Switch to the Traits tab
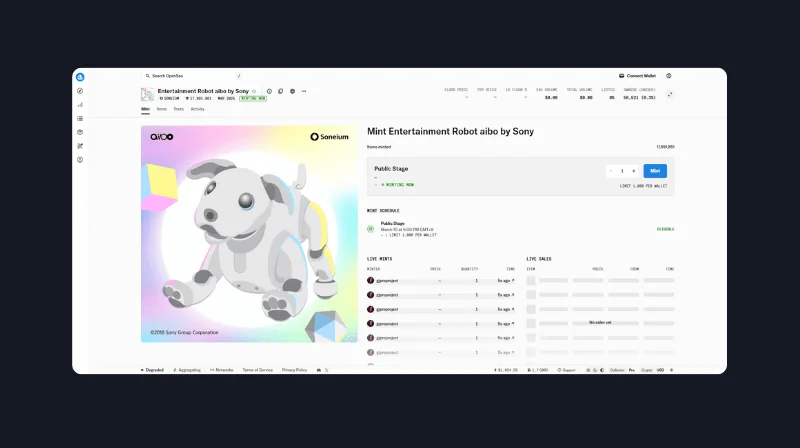The image size is (800, 448). [x=179, y=109]
